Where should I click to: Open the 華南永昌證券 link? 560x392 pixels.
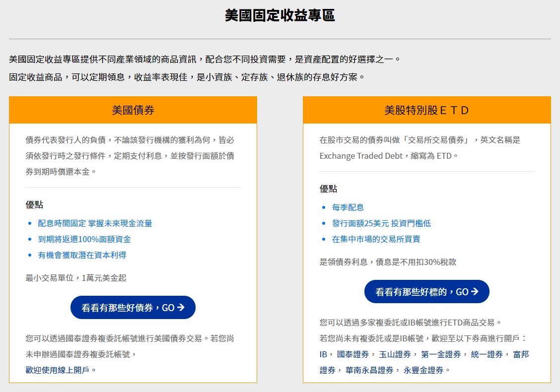[x=369, y=370]
